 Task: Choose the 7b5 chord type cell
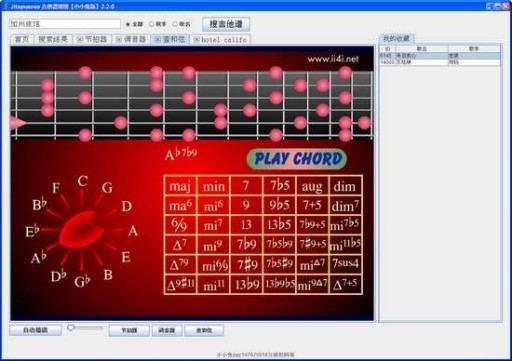279,186
